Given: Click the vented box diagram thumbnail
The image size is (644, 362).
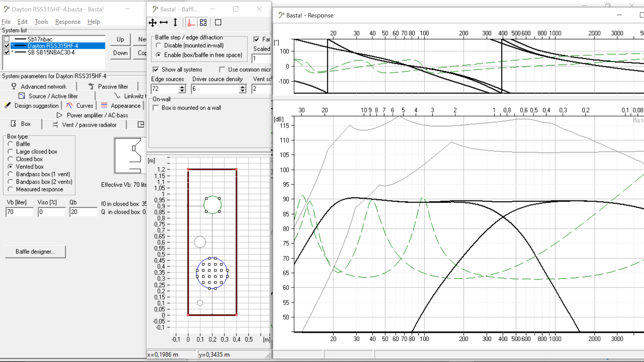Looking at the screenshot, I should coord(130,156).
